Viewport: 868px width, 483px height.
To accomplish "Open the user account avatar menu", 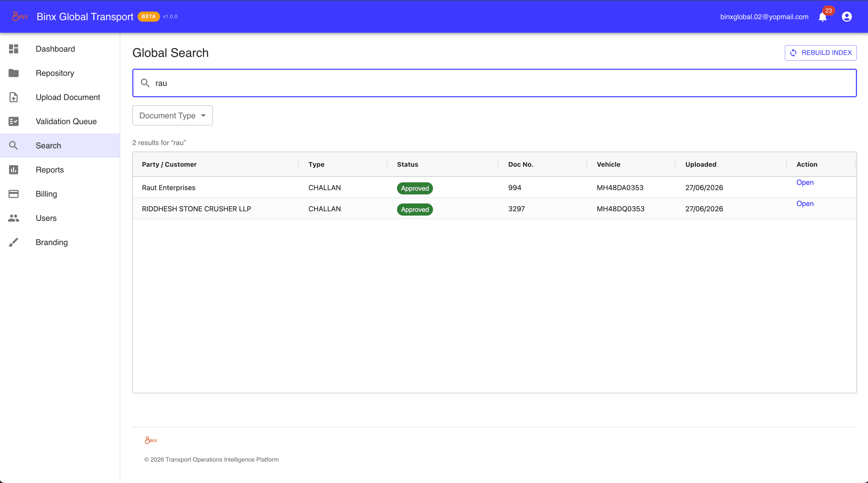I will 847,17.
